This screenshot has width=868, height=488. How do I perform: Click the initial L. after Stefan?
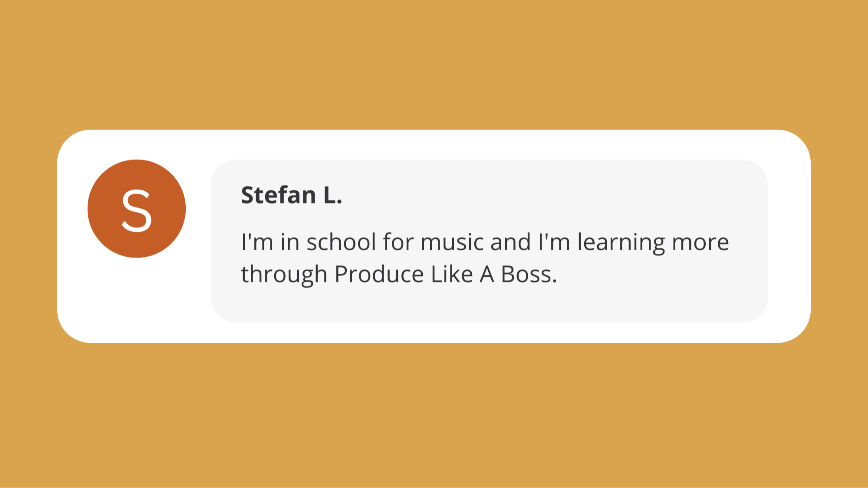333,195
